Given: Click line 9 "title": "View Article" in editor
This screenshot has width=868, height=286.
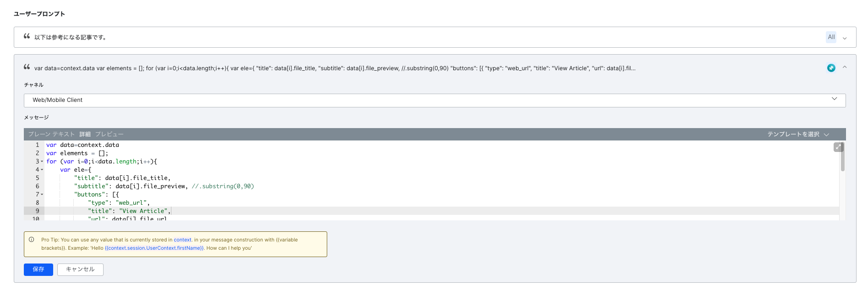Looking at the screenshot, I should pyautogui.click(x=129, y=211).
